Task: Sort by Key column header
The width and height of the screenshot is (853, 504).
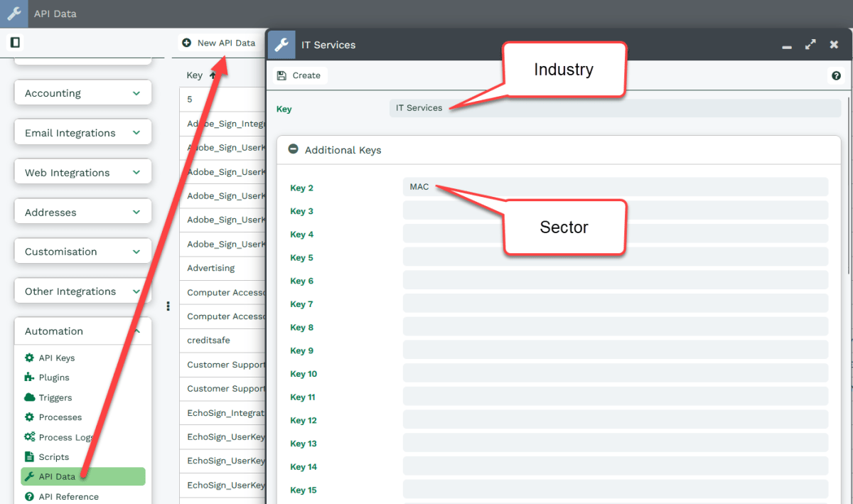Action: point(195,75)
